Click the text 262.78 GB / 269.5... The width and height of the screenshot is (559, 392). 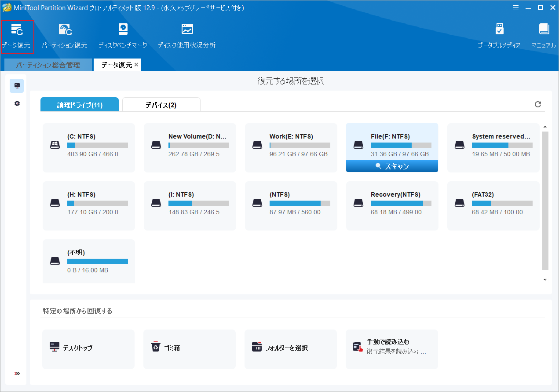coord(197,154)
